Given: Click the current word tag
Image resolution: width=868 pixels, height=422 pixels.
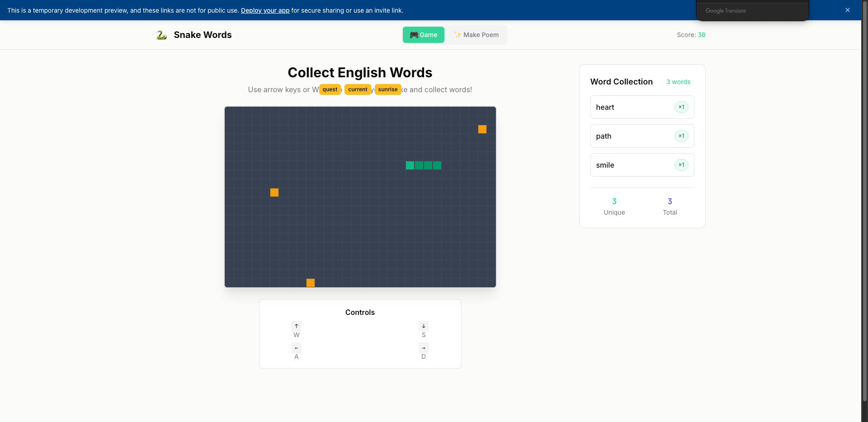Looking at the screenshot, I should click(358, 89).
